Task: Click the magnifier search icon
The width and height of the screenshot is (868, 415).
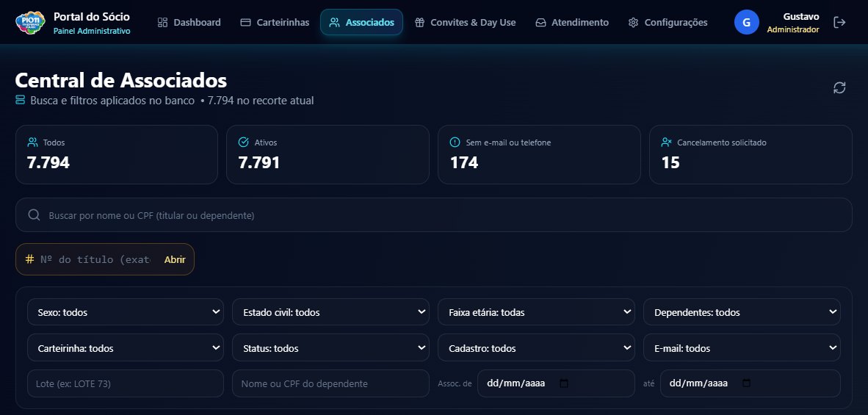Action: (x=34, y=214)
